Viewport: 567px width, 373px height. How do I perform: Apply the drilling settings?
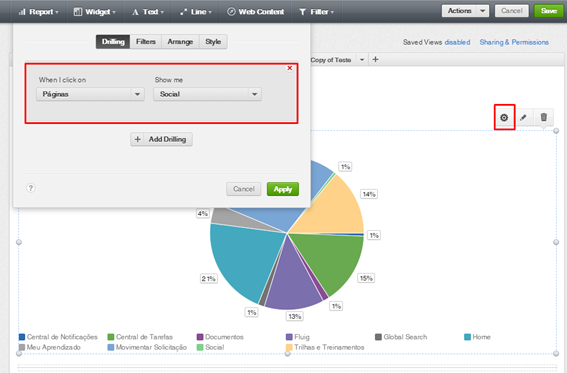pos(283,189)
